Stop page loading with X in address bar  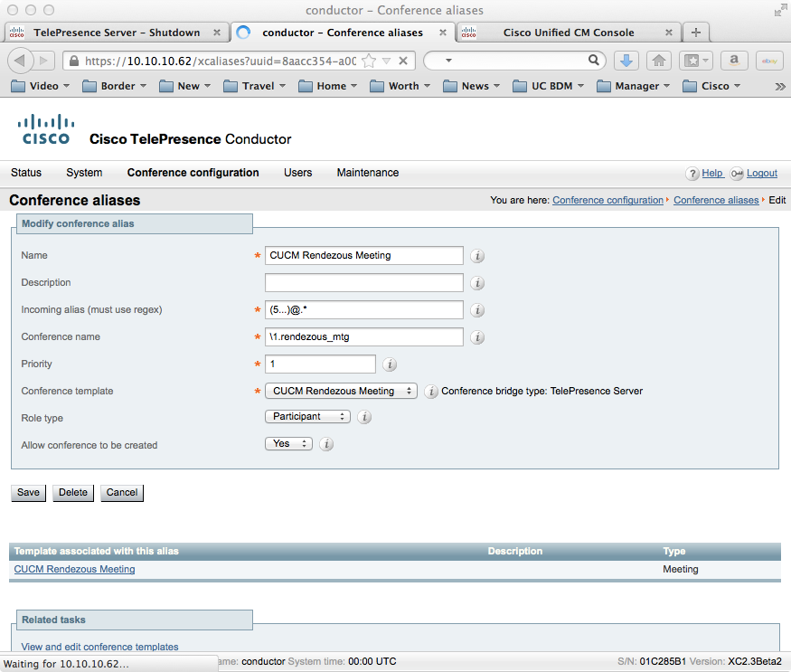(403, 62)
